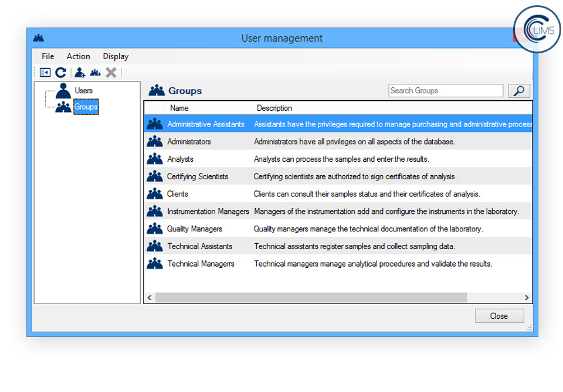Open the Action menu
Viewport: 563px width, 392px height.
point(78,56)
